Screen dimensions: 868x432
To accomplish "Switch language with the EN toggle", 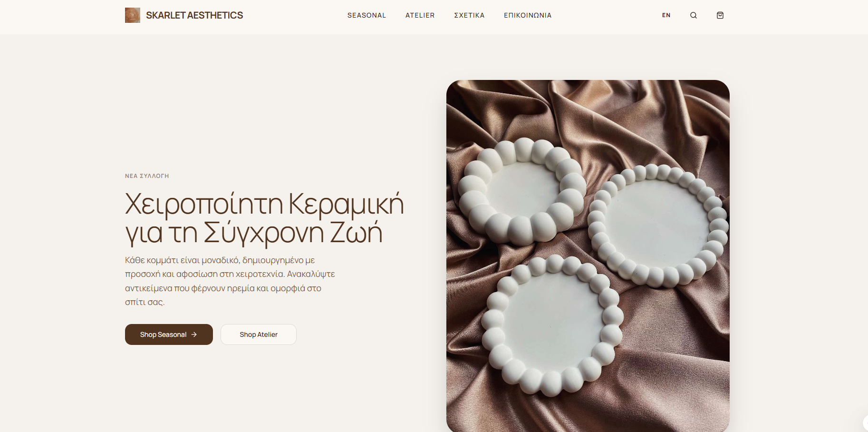I will [x=666, y=15].
